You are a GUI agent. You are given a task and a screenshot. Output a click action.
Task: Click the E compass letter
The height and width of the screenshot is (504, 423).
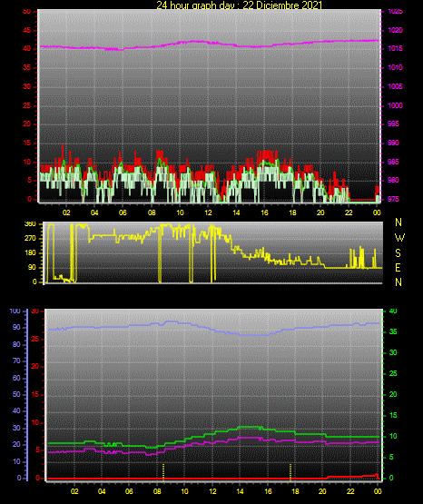pyautogui.click(x=398, y=268)
